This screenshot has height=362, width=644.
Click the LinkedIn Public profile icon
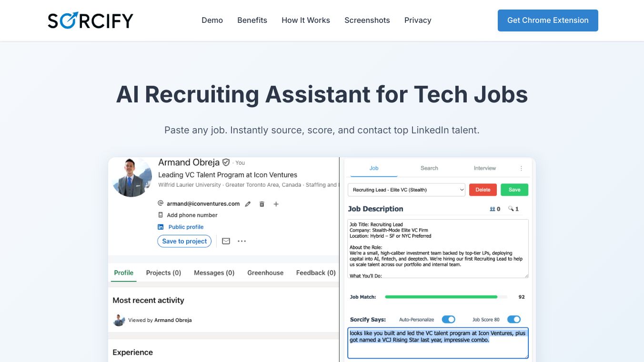161,227
